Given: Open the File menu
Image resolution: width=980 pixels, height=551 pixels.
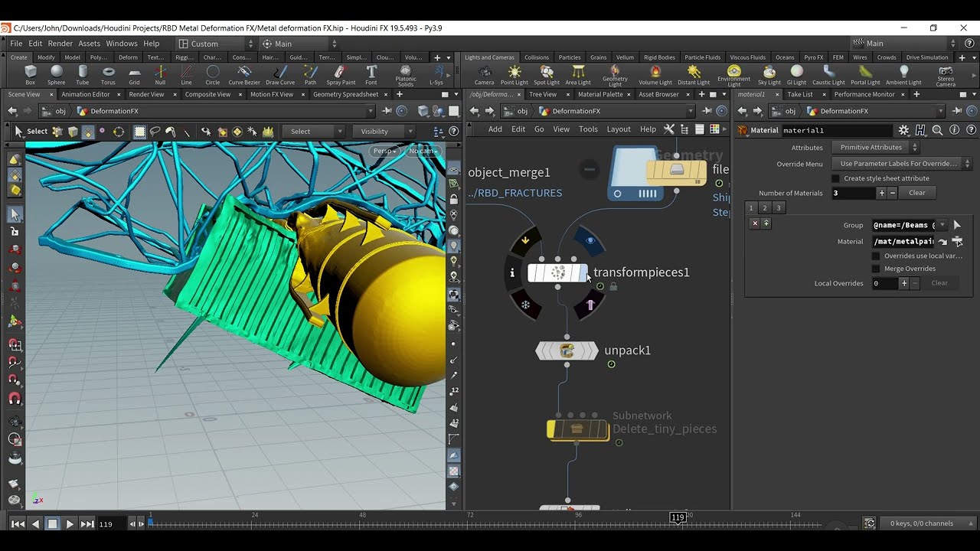Looking at the screenshot, I should click(x=16, y=44).
